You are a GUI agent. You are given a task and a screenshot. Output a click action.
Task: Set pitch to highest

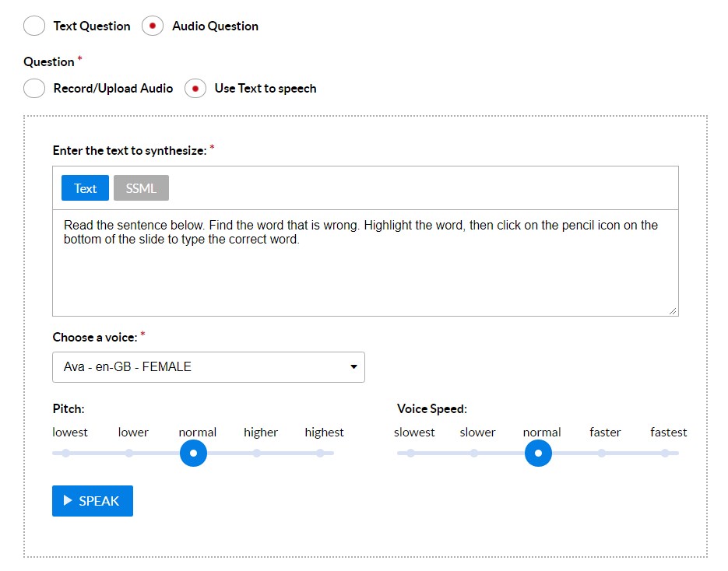[x=321, y=453]
